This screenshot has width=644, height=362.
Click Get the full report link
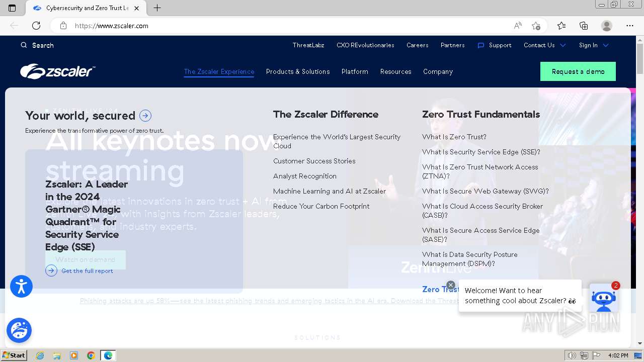[x=87, y=271]
